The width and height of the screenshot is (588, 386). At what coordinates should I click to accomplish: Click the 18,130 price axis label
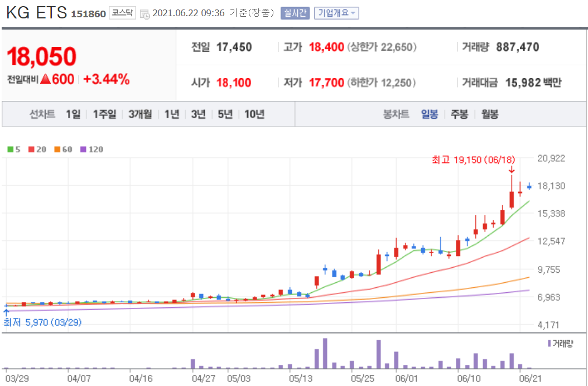(551, 186)
